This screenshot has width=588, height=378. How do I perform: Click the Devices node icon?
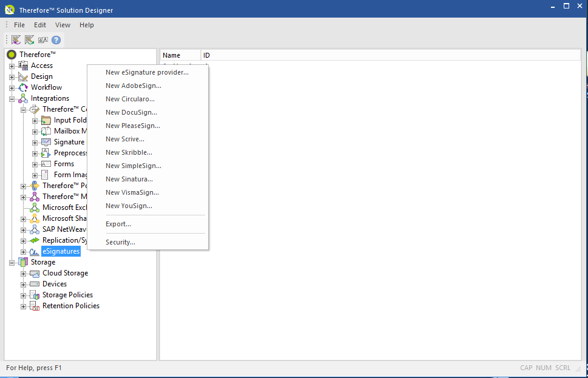(x=35, y=284)
